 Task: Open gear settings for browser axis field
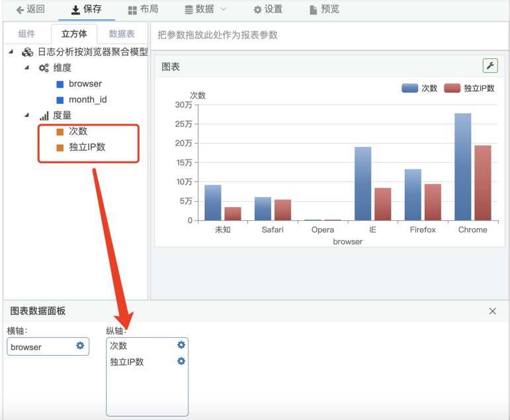80,346
